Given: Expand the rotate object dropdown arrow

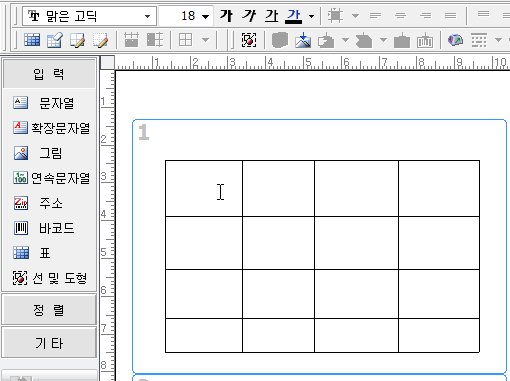Looking at the screenshot, I should [345, 40].
